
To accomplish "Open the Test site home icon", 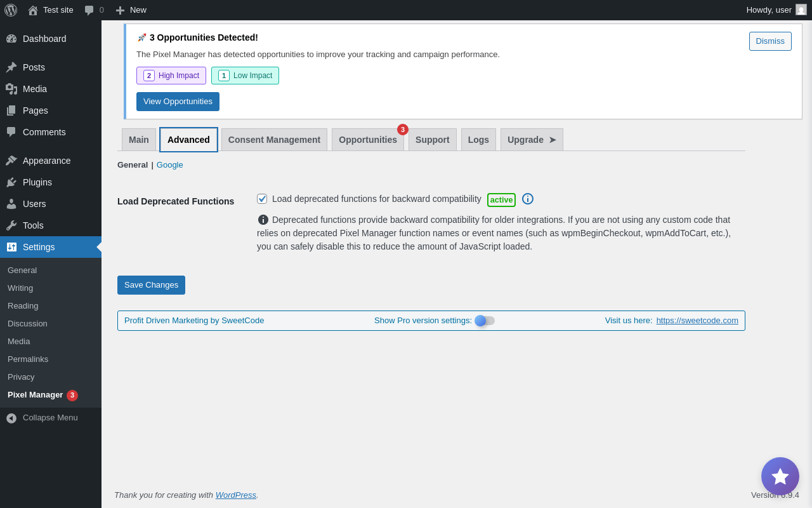I will click(x=33, y=10).
